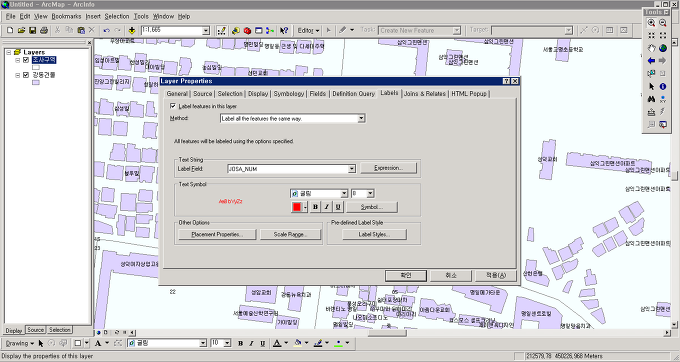680x362 pixels.
Task: Switch to the Symbology tab
Action: pos(288,94)
